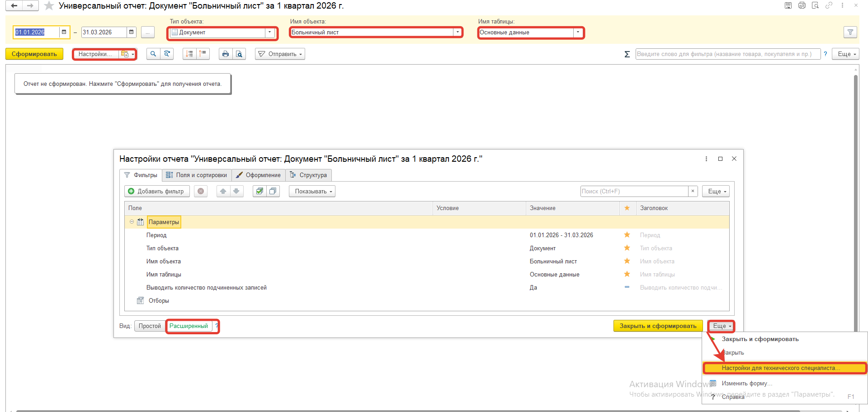Click the print icon in report toolbar

click(225, 54)
